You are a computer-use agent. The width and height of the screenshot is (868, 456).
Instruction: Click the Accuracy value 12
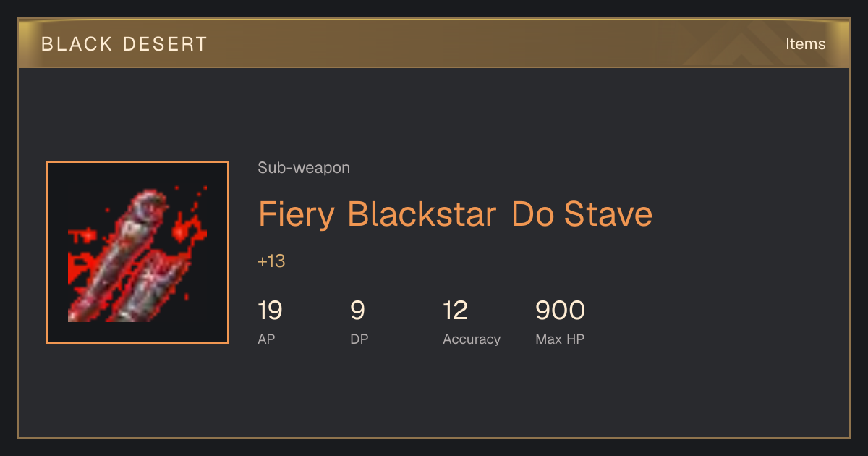(456, 311)
